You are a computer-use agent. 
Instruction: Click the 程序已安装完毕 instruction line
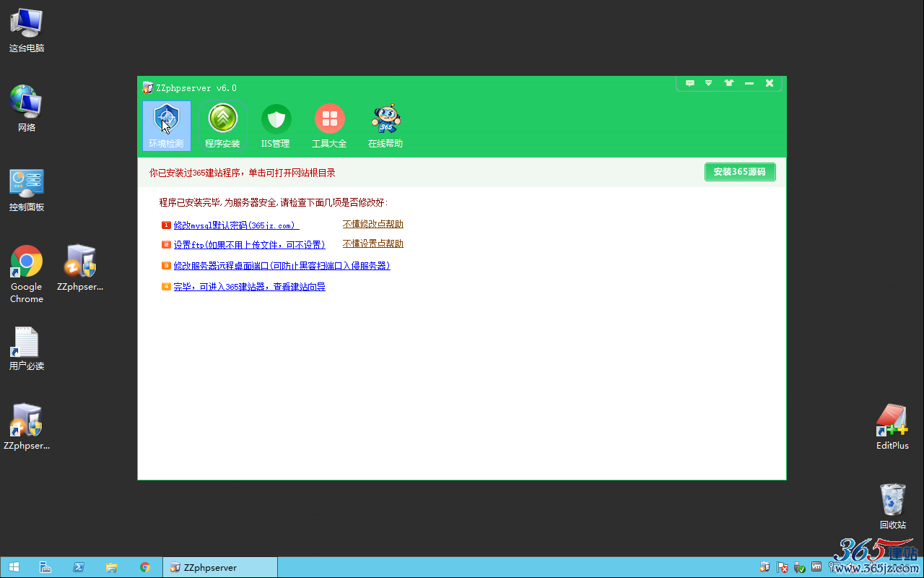pyautogui.click(x=273, y=202)
